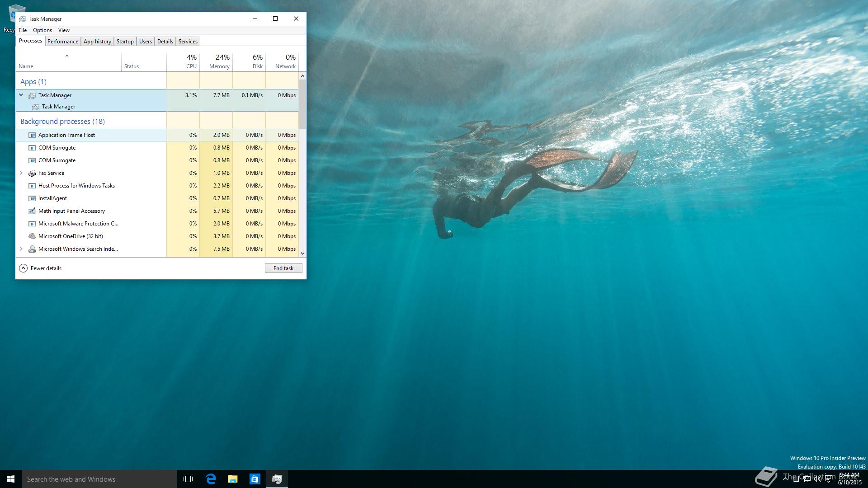Click the 7.7 MB memory value

222,95
